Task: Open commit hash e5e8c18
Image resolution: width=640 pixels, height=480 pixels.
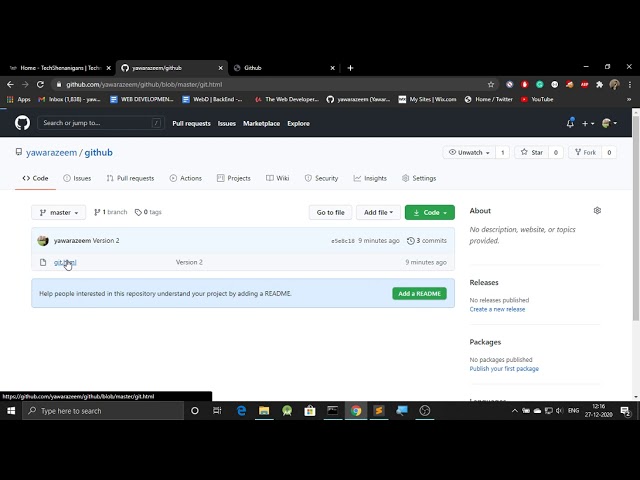Action: pyautogui.click(x=343, y=241)
